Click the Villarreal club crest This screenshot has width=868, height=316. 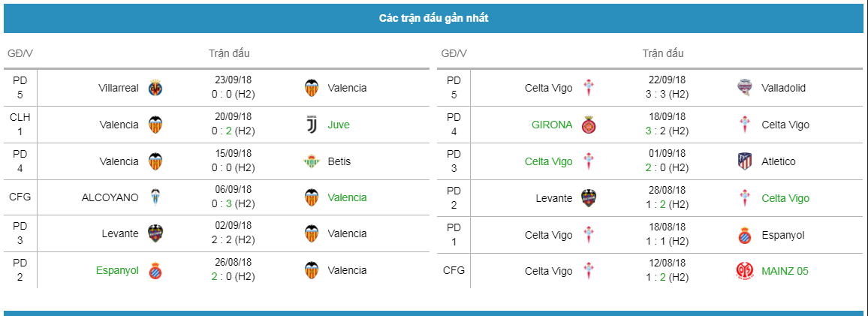pos(155,88)
